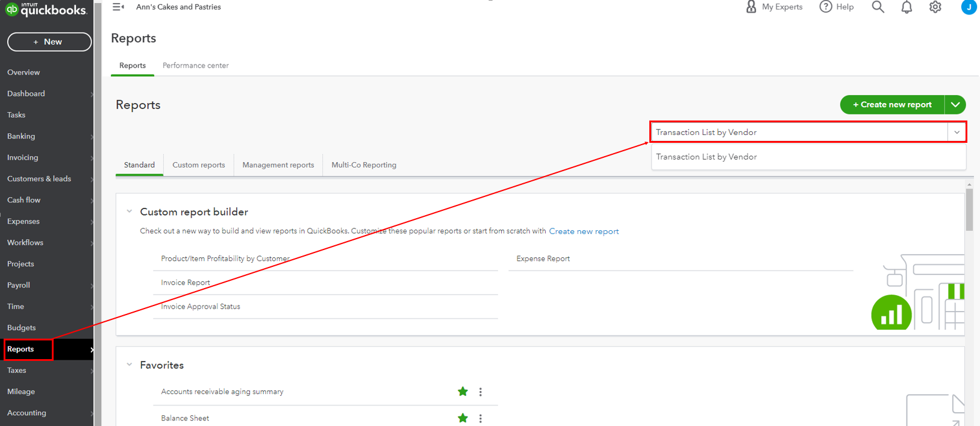The height and width of the screenshot is (426, 980).
Task: Open more options for Accounts receivable aging summary
Action: (481, 392)
